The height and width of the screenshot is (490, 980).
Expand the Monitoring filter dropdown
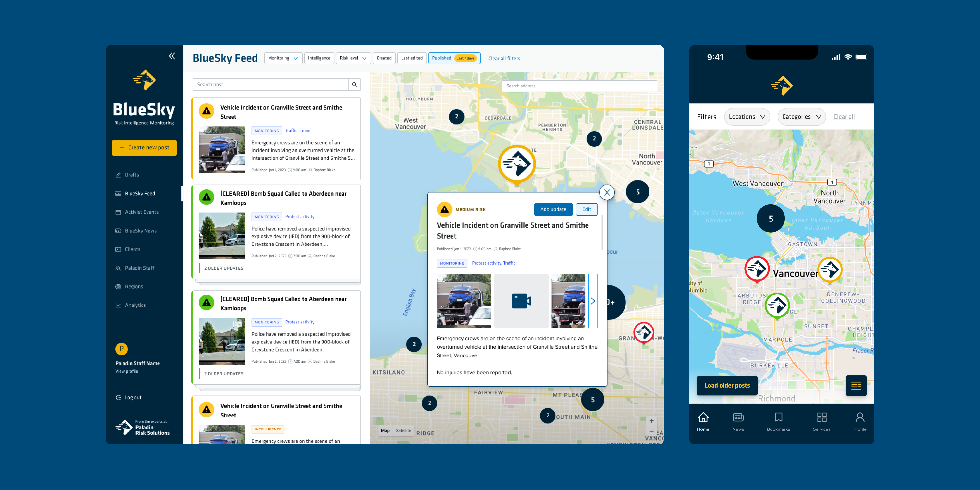283,58
